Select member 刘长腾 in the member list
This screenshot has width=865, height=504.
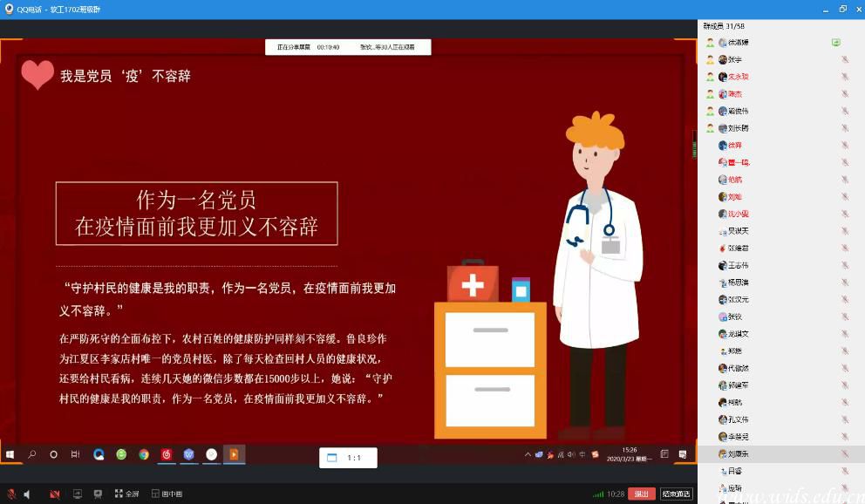(738, 128)
